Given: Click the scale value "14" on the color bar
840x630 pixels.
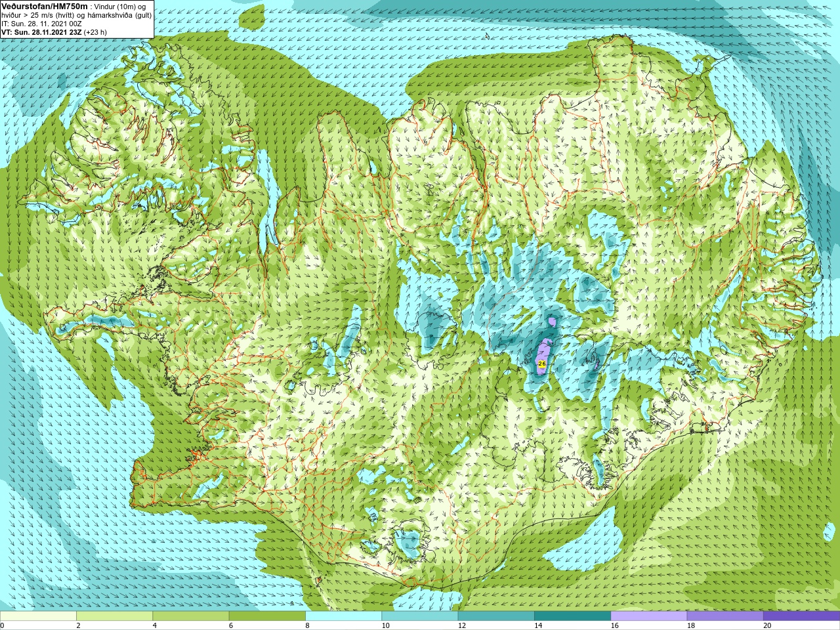Looking at the screenshot, I should point(538,625).
